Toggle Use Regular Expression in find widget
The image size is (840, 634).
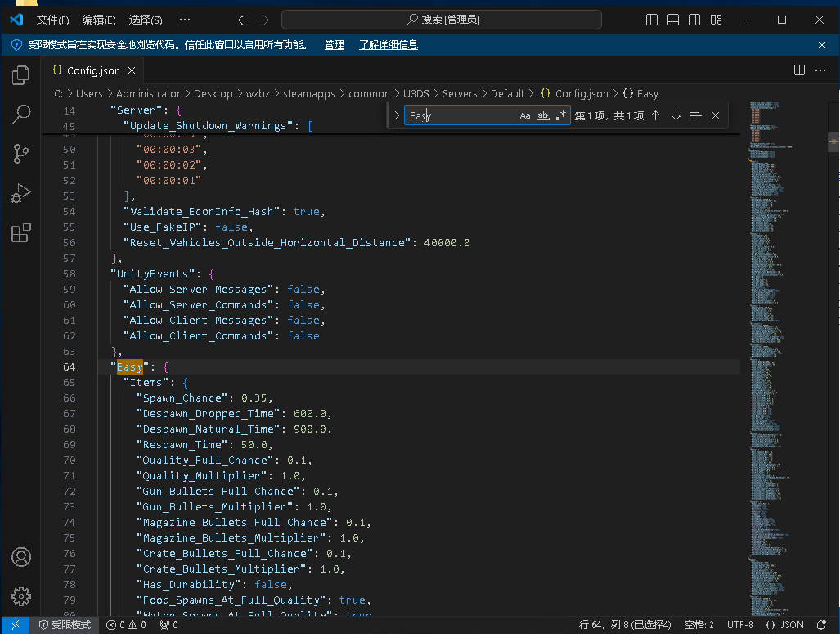(x=561, y=116)
